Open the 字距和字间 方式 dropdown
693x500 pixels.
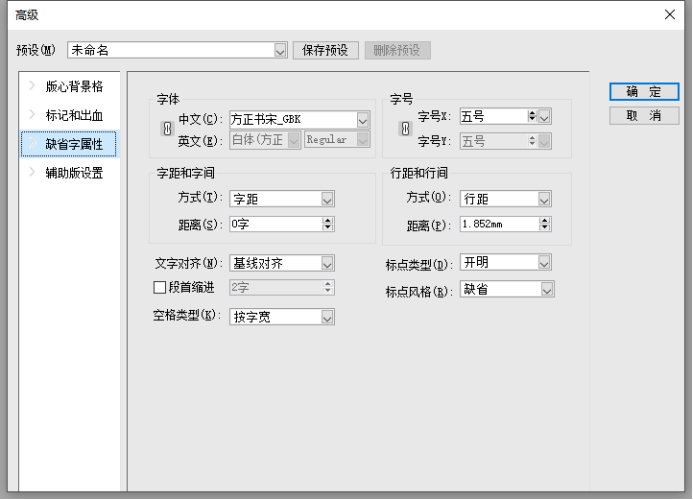click(x=327, y=199)
